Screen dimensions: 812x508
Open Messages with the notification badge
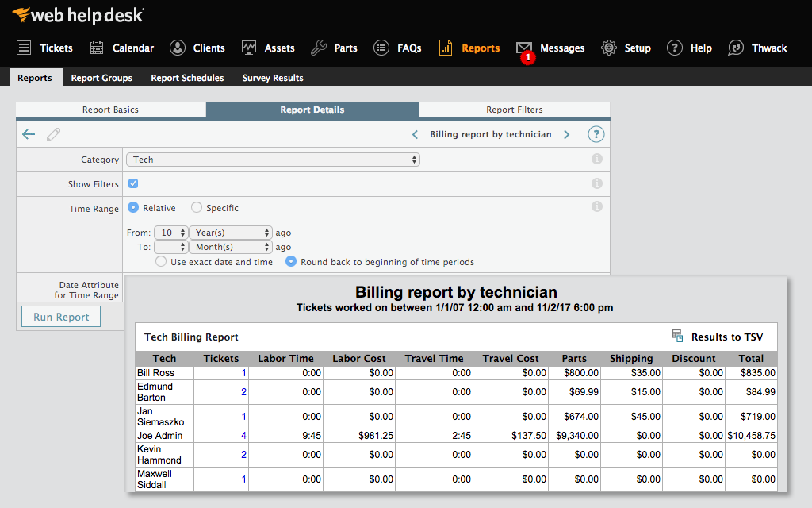tap(525, 48)
